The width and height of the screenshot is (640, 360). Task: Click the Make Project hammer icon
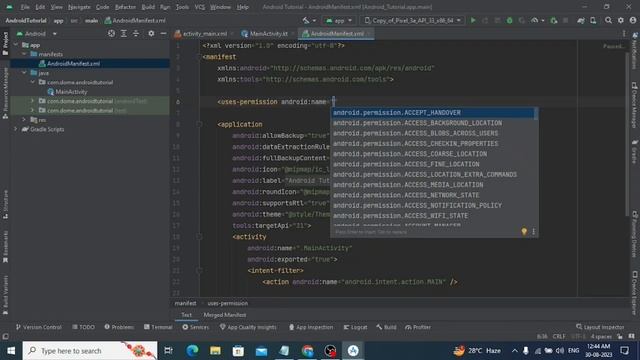[306, 20]
